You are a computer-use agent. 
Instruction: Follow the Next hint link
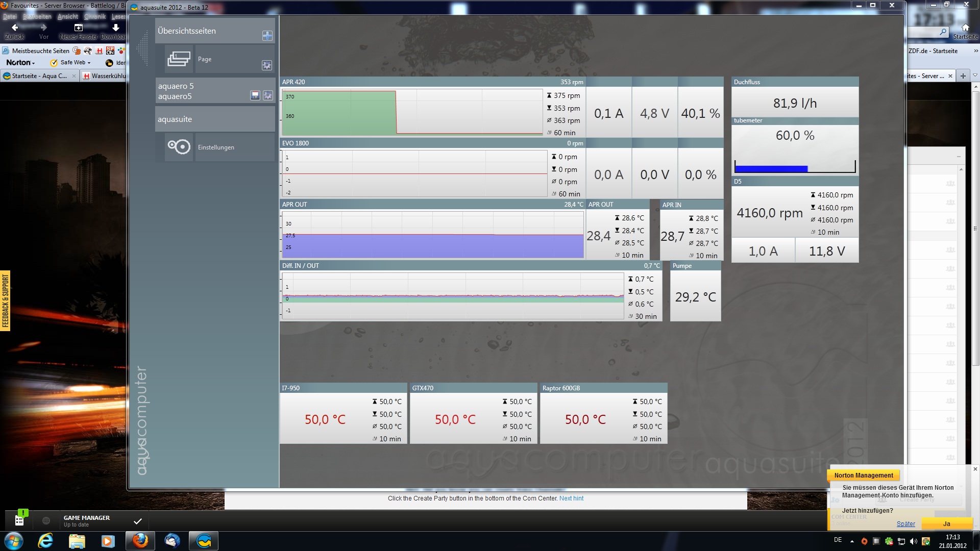(x=571, y=498)
